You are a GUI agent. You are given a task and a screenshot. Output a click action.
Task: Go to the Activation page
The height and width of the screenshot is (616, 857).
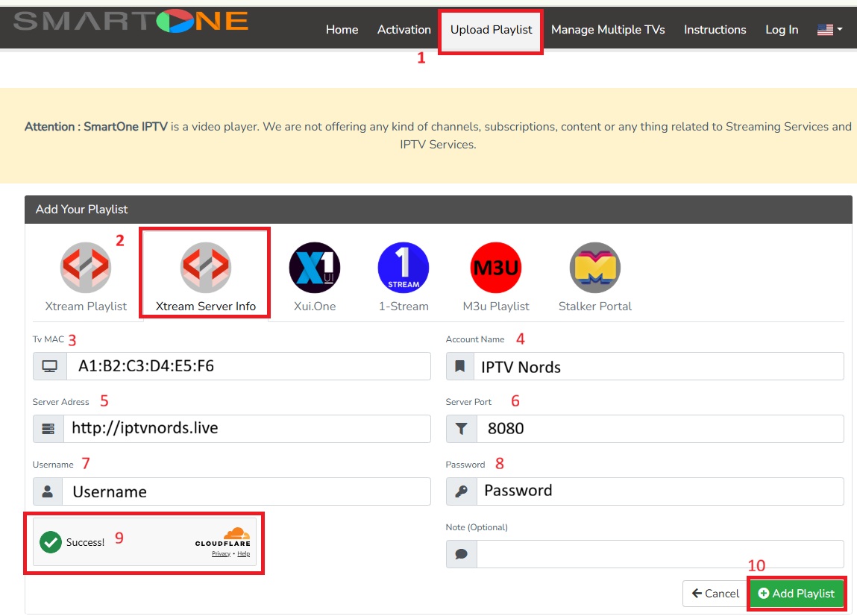pyautogui.click(x=404, y=30)
